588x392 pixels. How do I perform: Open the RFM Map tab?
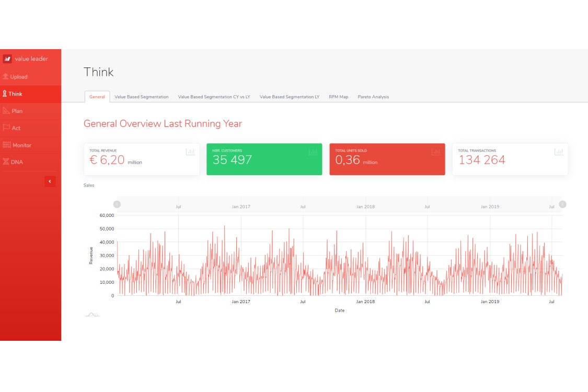tap(338, 97)
